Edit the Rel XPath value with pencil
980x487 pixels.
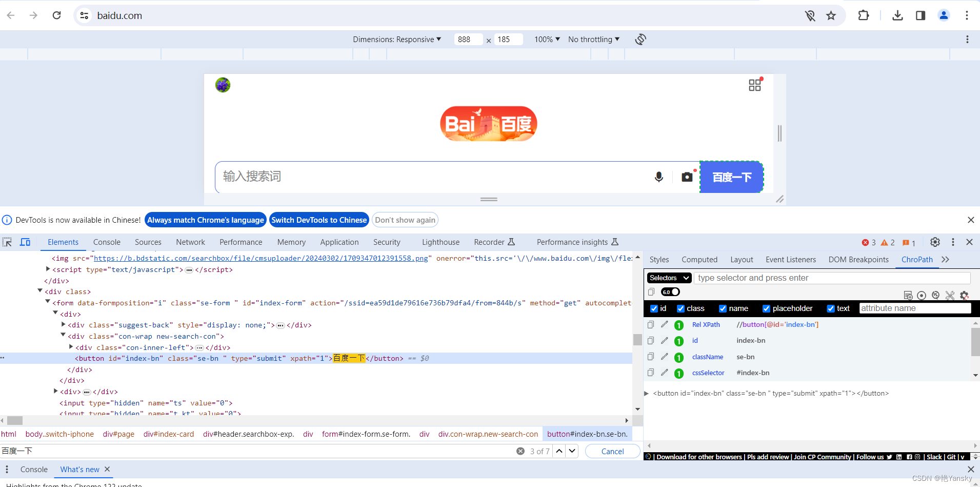click(x=665, y=324)
